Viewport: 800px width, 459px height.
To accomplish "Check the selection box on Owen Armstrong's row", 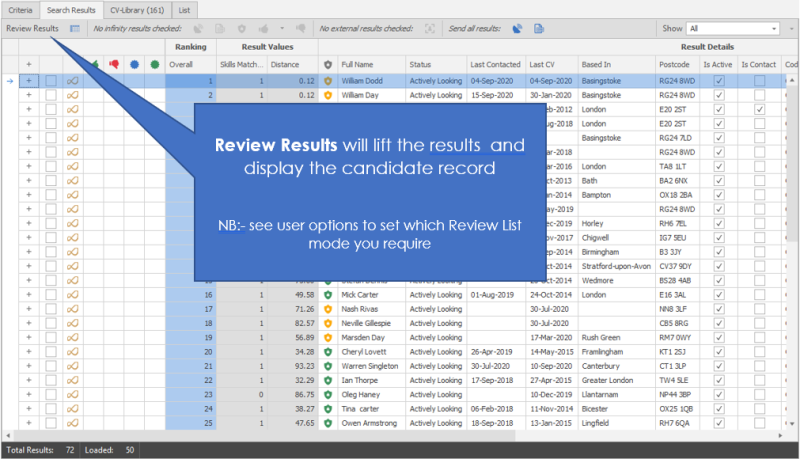I will tap(51, 424).
